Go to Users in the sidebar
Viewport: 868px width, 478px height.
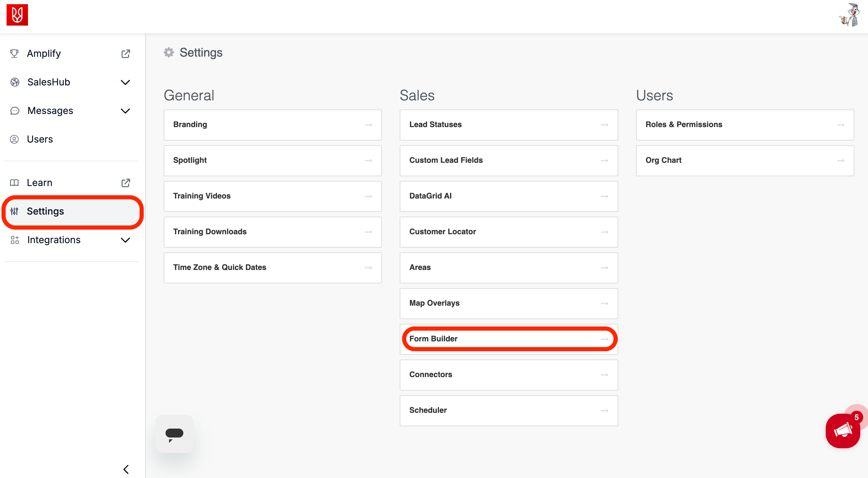tap(40, 139)
